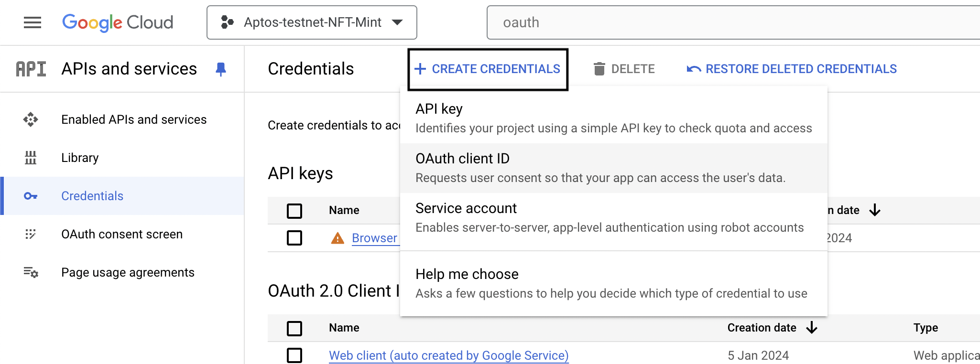This screenshot has height=364, width=980.
Task: Expand the Create Credentials dropdown
Action: tap(488, 69)
